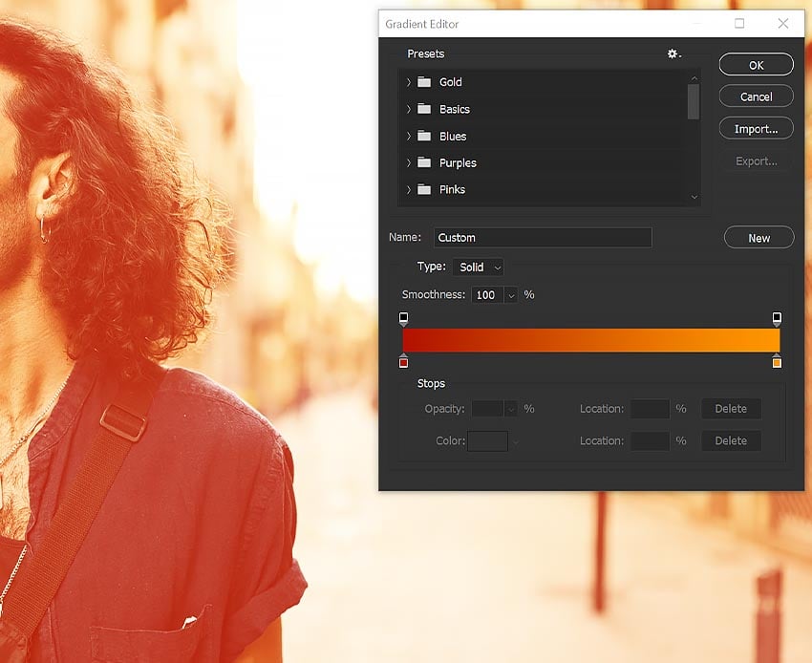812x663 pixels.
Task: Click the presets scrollbar thumb
Action: [x=694, y=101]
